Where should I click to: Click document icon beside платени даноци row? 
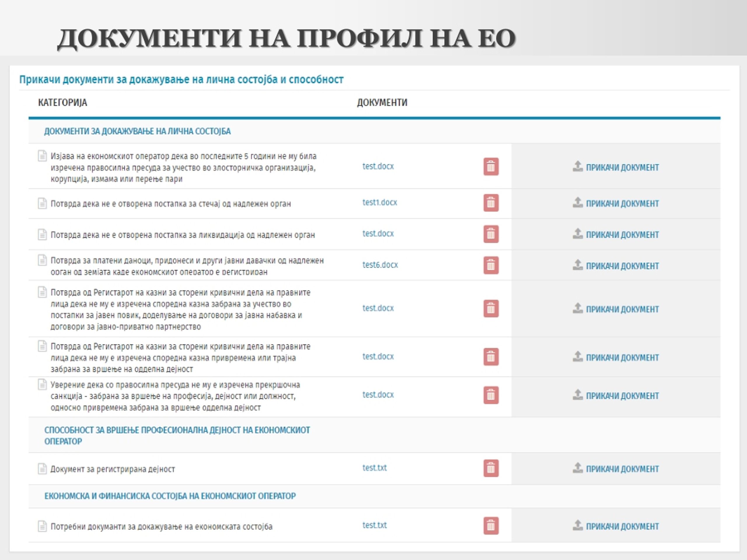click(42, 260)
